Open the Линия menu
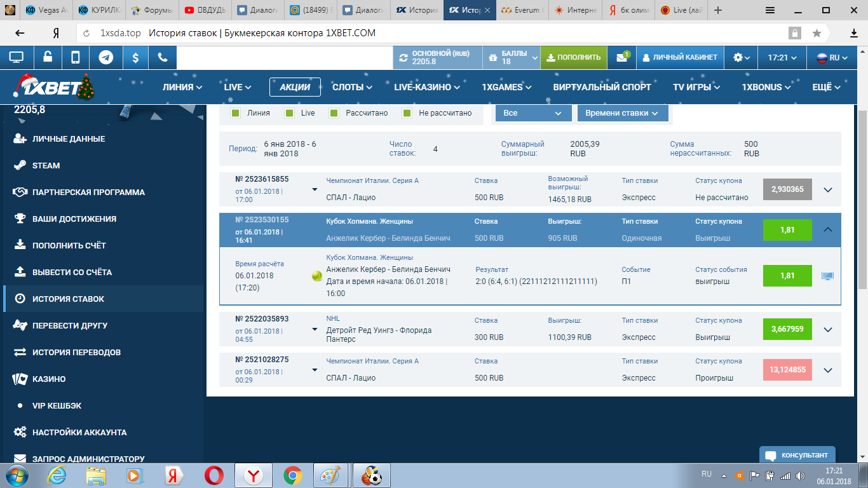The height and width of the screenshot is (488, 868). click(x=182, y=87)
